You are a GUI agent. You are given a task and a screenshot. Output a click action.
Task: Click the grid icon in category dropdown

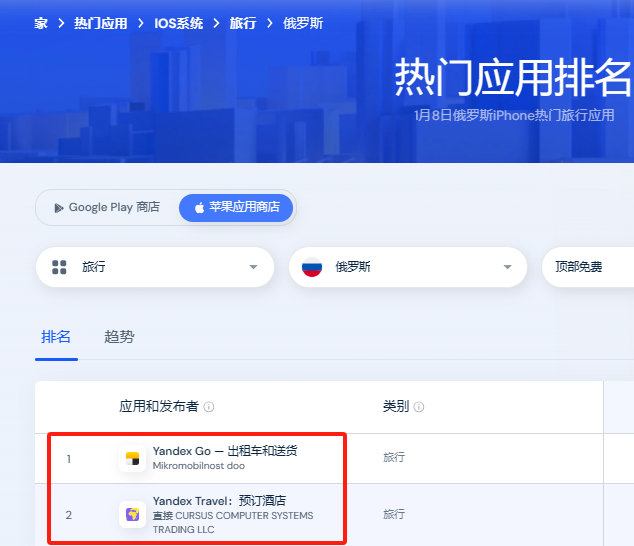pyautogui.click(x=59, y=267)
